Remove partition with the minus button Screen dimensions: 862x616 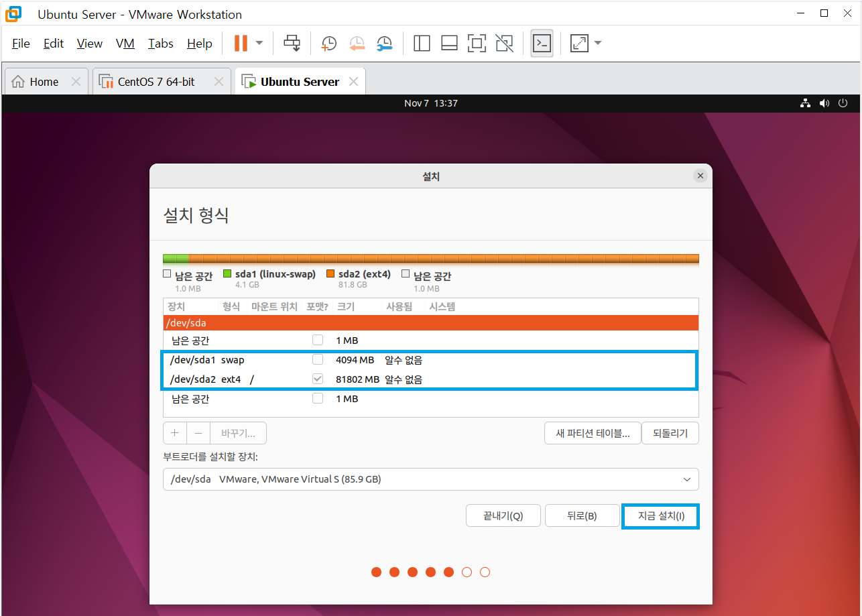(x=198, y=433)
